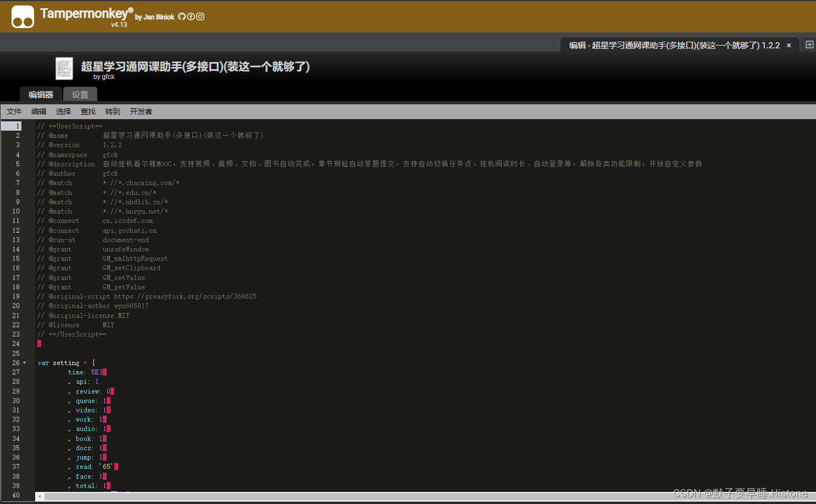Click the '// ==UserScript==' opening line
The width and height of the screenshot is (816, 504).
[70, 126]
